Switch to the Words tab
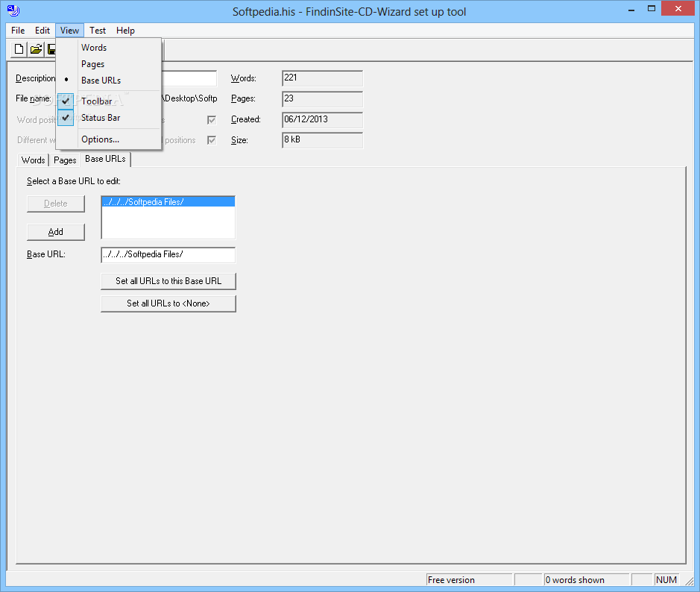Image resolution: width=700 pixels, height=592 pixels. coord(33,160)
